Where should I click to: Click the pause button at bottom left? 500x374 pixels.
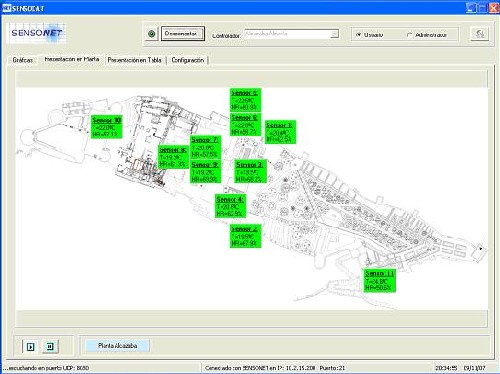tap(50, 347)
